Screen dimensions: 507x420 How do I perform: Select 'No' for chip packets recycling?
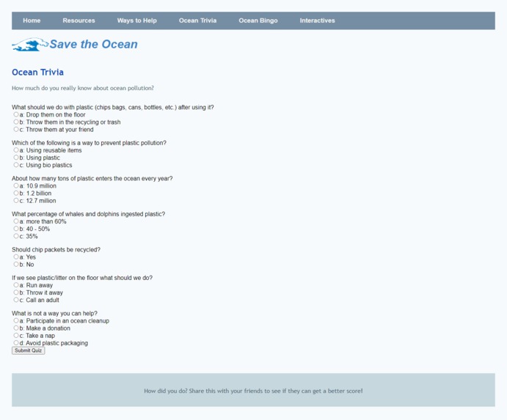click(x=16, y=264)
